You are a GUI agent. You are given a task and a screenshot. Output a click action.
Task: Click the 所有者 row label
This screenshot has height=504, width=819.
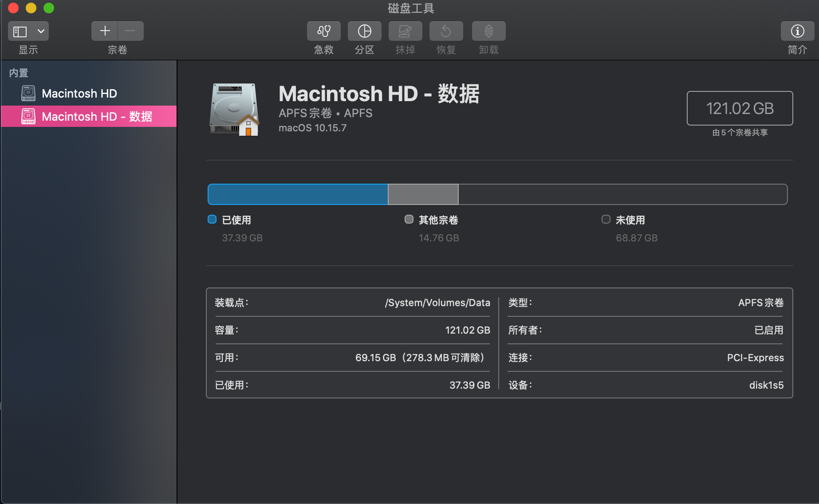[x=525, y=330]
